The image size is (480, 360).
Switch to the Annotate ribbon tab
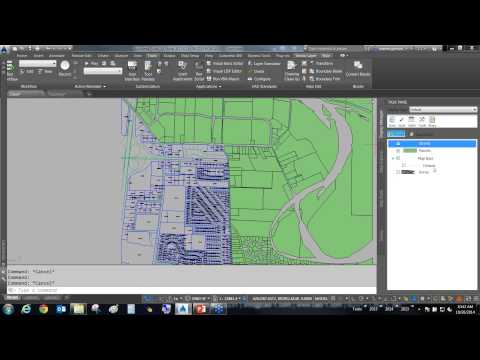57,56
